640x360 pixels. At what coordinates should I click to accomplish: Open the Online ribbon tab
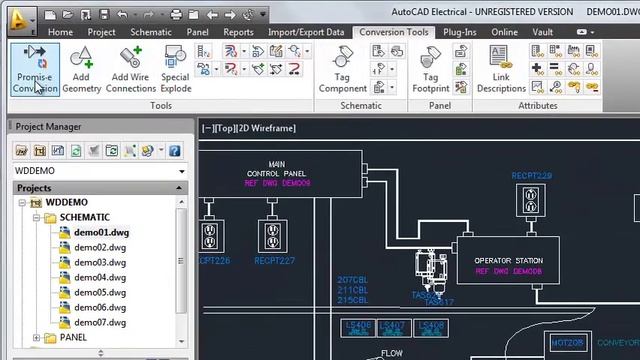click(504, 32)
